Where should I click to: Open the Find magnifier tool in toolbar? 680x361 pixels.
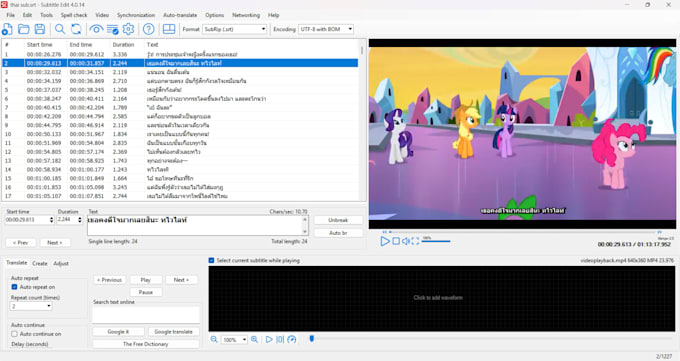click(x=60, y=29)
